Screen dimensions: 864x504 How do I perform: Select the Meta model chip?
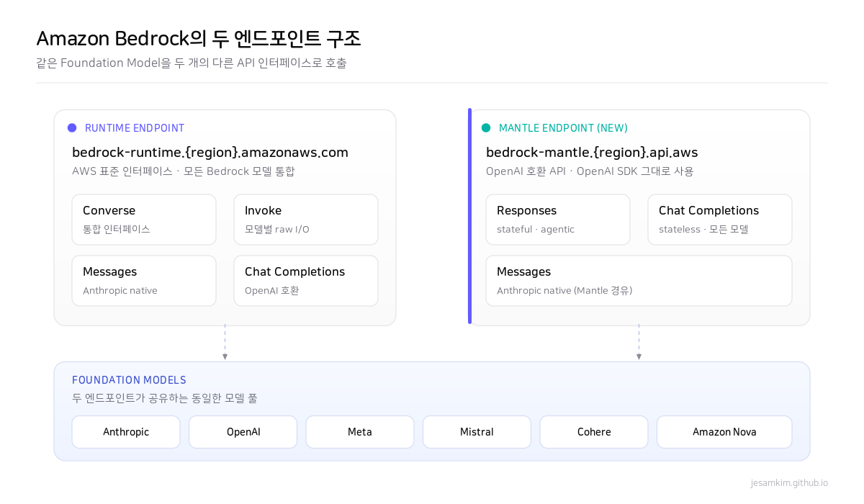[360, 432]
